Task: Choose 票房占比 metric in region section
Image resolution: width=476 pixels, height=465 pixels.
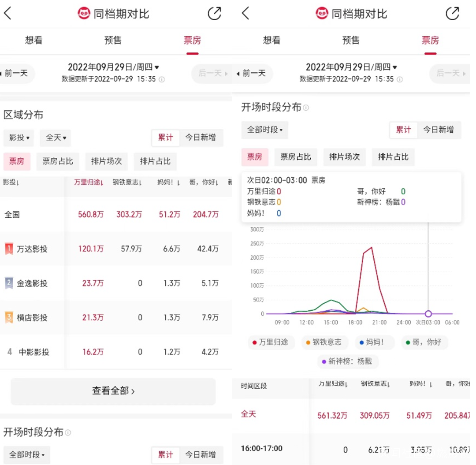Action: [x=58, y=161]
